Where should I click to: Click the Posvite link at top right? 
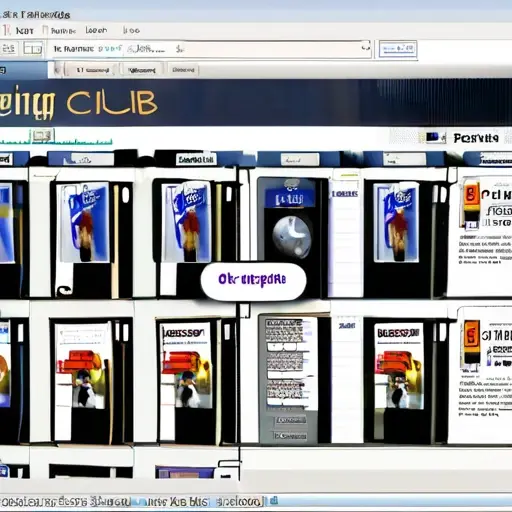[x=476, y=138]
